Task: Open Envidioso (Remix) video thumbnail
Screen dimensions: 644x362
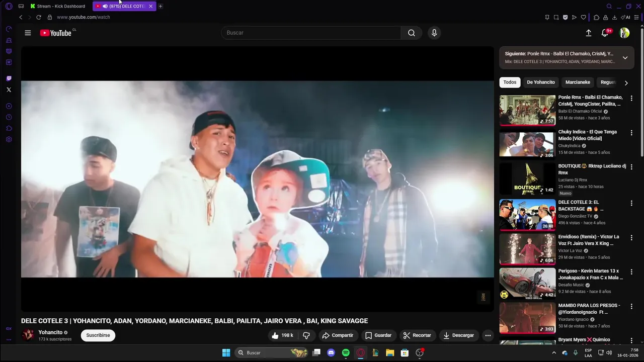Action: tap(527, 249)
